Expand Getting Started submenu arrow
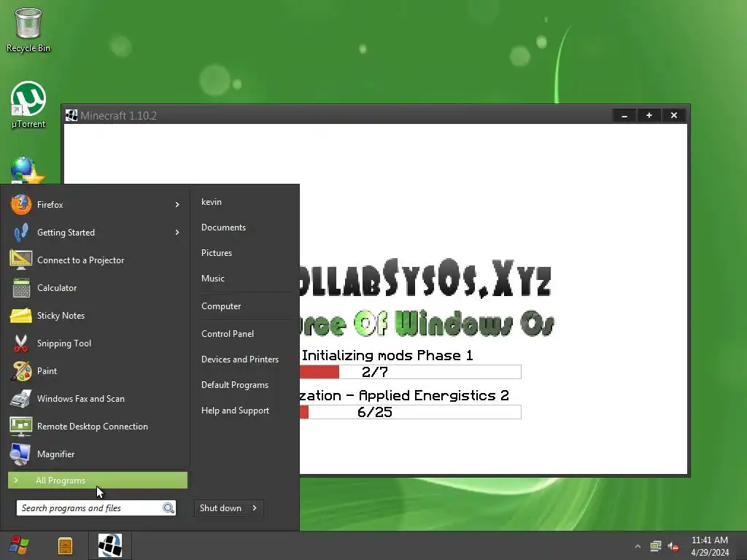This screenshot has height=560, width=747. pos(177,233)
